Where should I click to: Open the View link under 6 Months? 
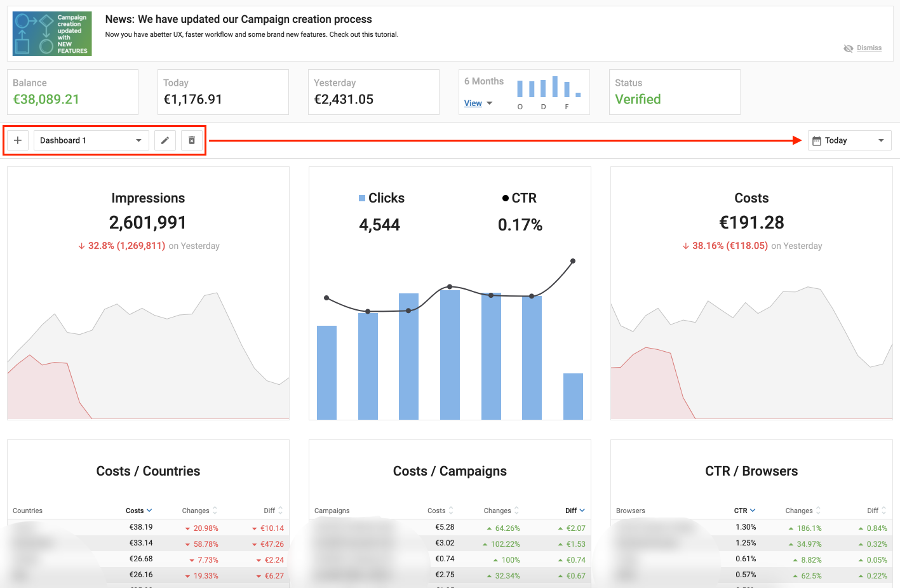473,104
